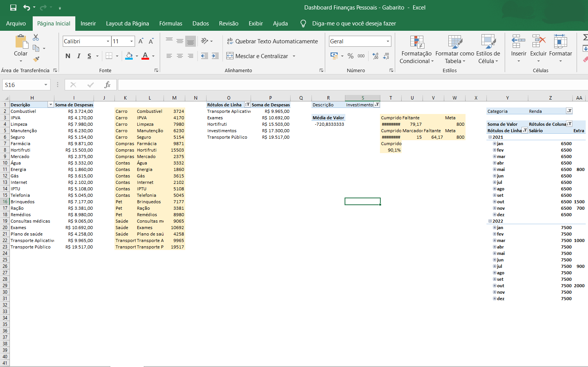Screen dimensions: 588x367
Task: Toggle italic formatting I
Action: point(79,56)
